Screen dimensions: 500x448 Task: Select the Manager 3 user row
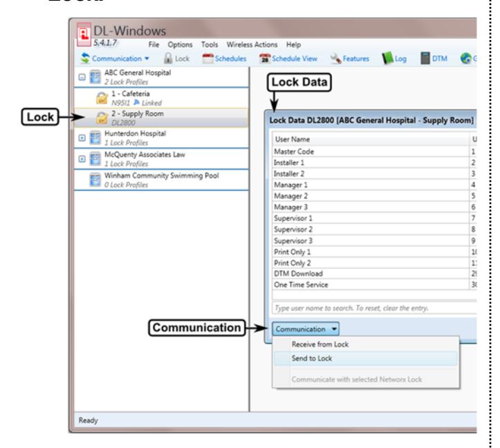(374, 207)
